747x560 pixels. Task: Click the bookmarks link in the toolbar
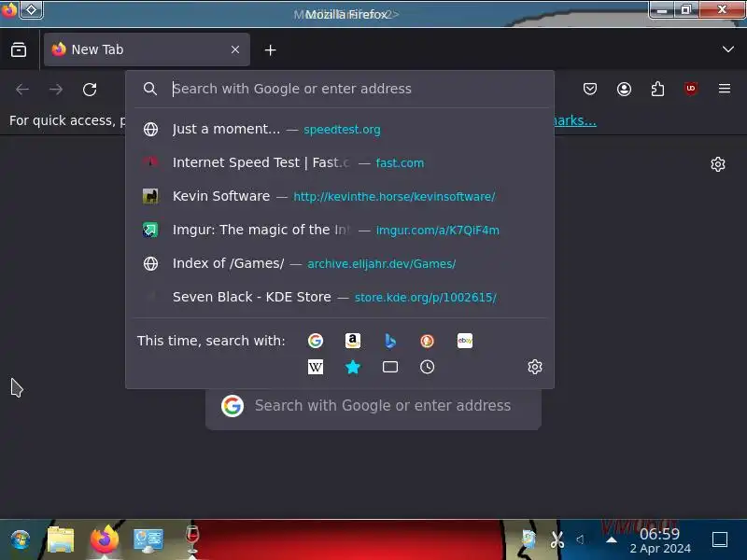click(x=575, y=120)
